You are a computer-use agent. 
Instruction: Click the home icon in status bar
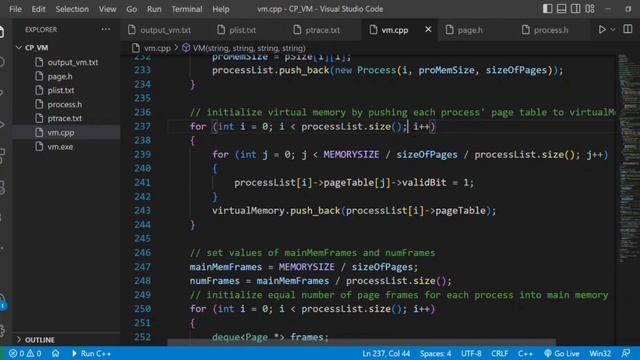pyautogui.click(x=56, y=353)
